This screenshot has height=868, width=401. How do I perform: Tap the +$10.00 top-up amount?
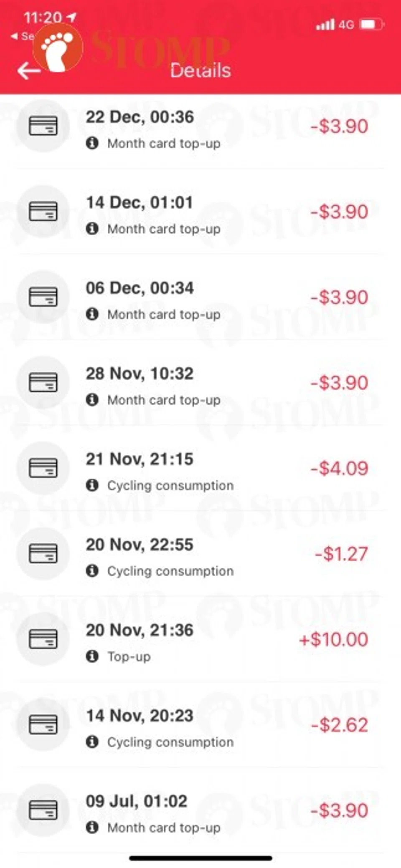point(333,639)
